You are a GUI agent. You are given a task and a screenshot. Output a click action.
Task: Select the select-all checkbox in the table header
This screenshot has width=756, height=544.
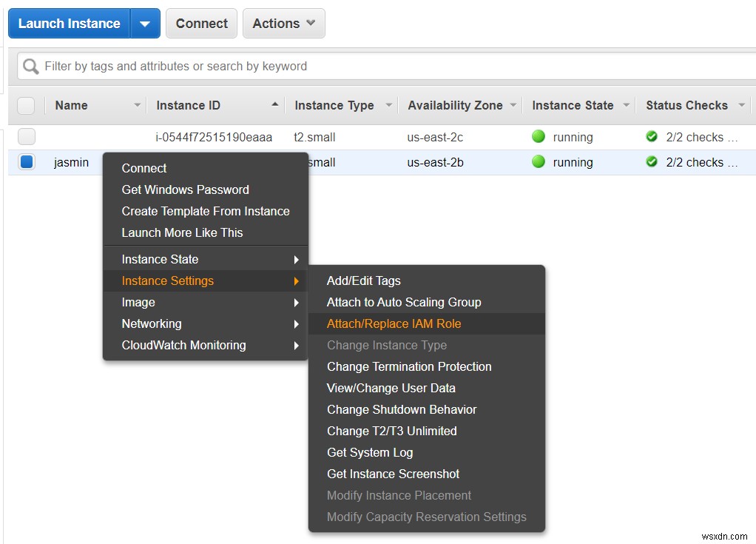(26, 105)
